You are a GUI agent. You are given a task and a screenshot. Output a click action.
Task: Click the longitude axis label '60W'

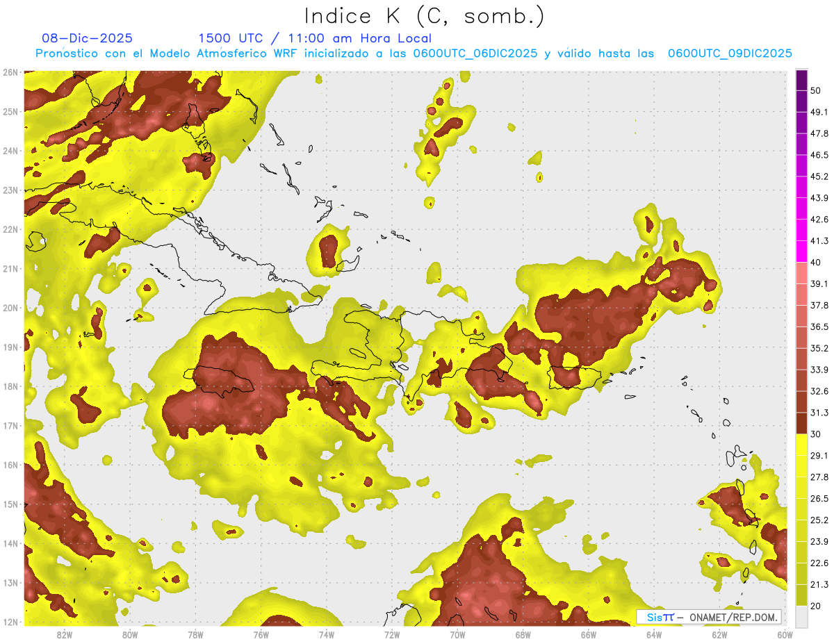(x=785, y=634)
